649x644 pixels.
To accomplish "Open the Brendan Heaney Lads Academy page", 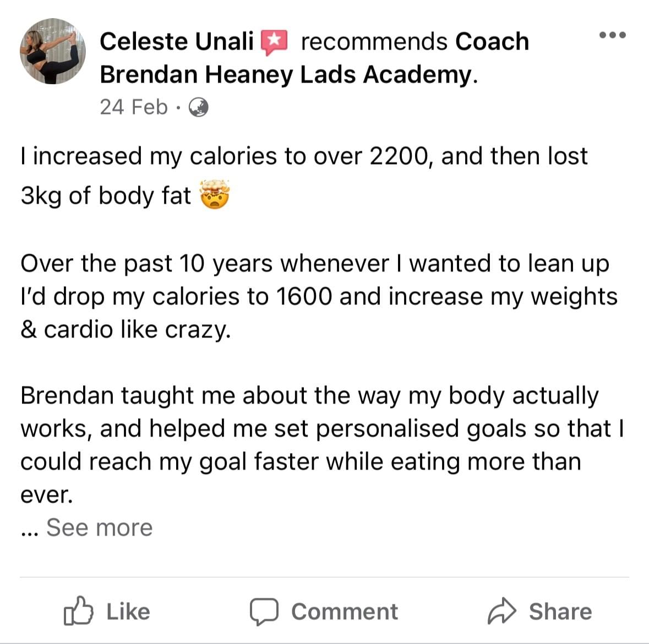I will (286, 74).
